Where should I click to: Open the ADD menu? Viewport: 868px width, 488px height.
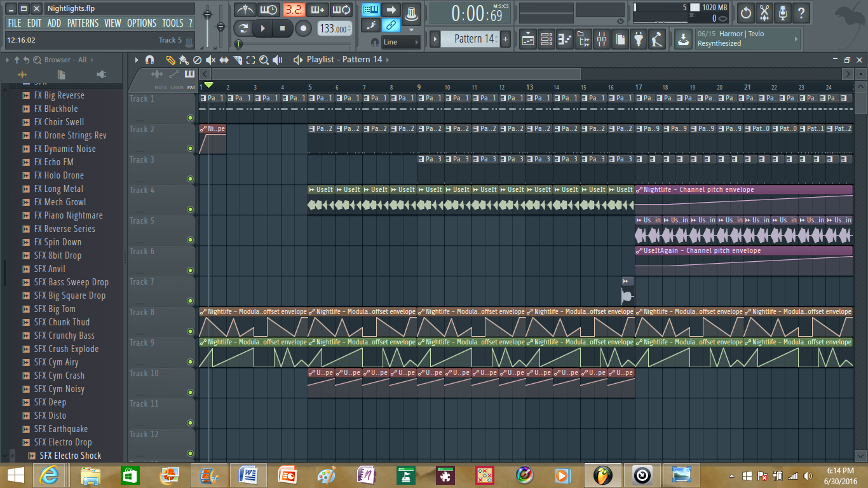pyautogui.click(x=55, y=23)
